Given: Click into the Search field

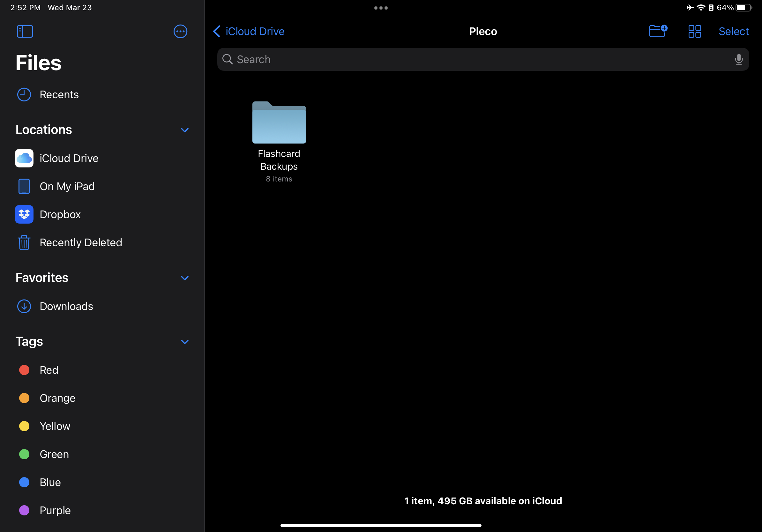Looking at the screenshot, I should tap(483, 59).
